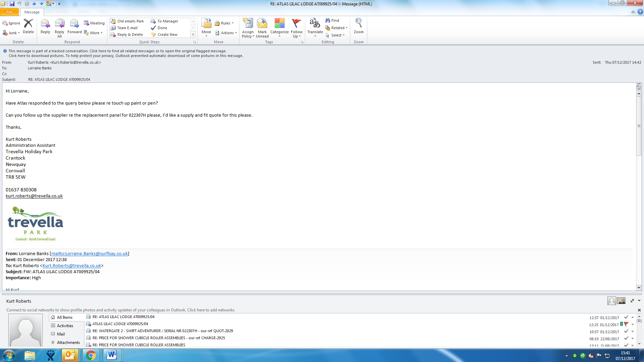Toggle red flag on 12:23 email
Image resolution: width=644 pixels, height=362 pixels.
[626, 324]
